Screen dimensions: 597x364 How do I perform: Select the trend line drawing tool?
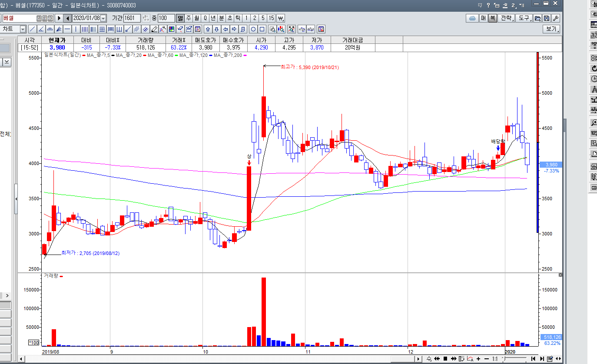pyautogui.click(x=32, y=29)
